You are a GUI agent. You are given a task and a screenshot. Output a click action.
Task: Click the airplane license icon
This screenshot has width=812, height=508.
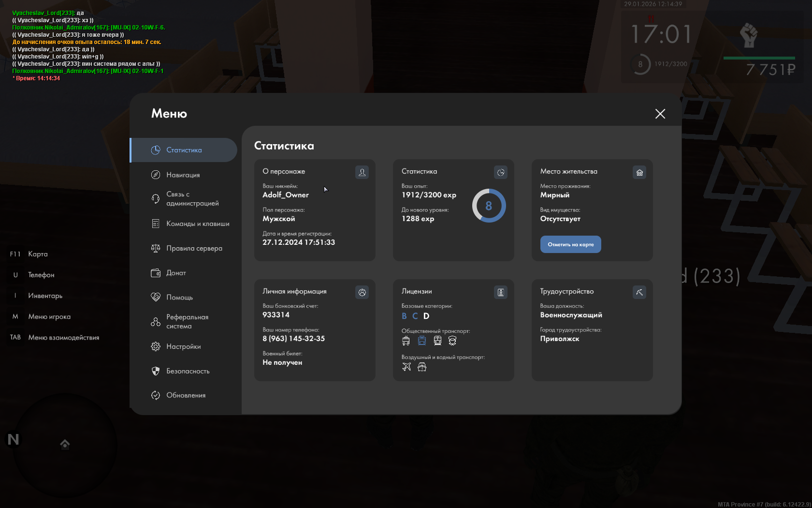406,367
